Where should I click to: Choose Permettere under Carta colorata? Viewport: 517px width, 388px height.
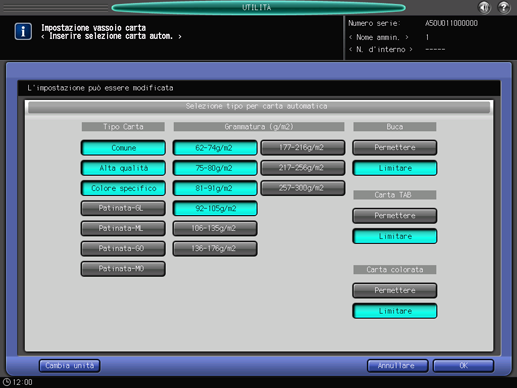pos(395,291)
